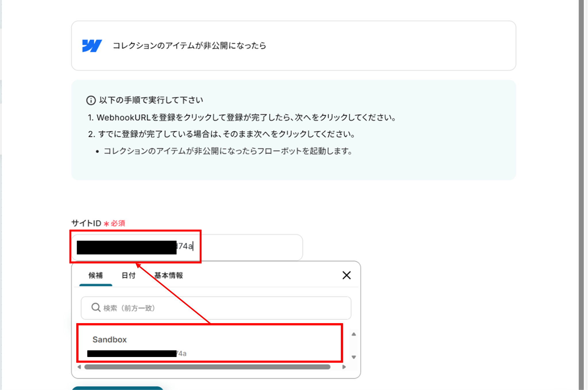
Task: Select the Sandbox site option
Action: click(110, 340)
